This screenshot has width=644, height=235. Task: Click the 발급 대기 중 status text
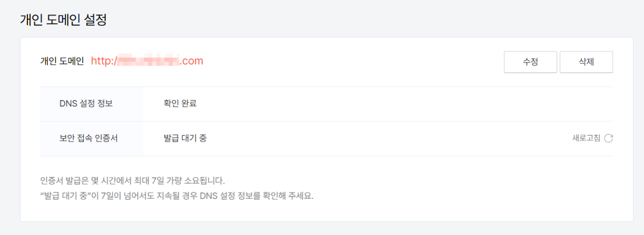tap(185, 138)
